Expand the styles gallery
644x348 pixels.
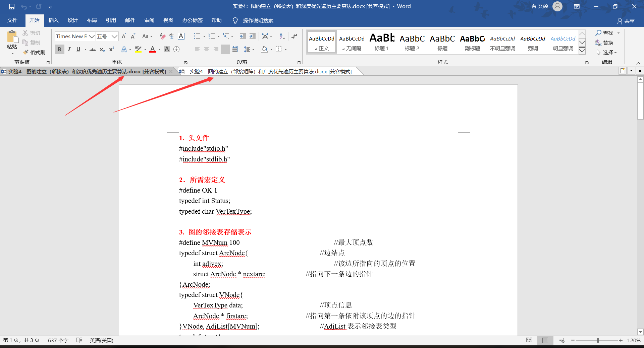[582, 51]
